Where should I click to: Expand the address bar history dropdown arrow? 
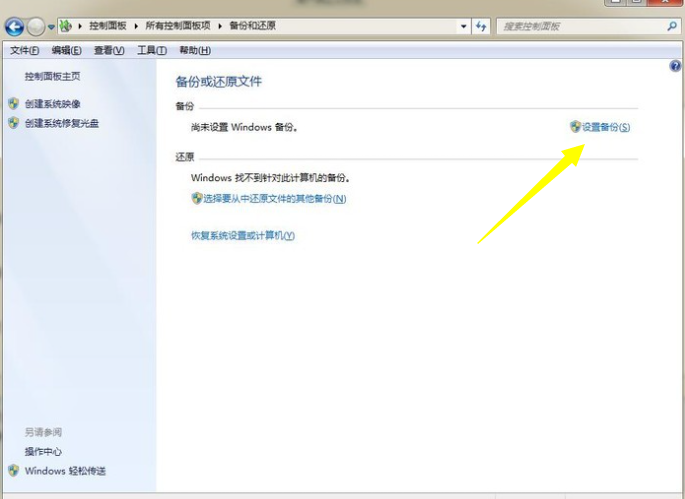coord(464,27)
